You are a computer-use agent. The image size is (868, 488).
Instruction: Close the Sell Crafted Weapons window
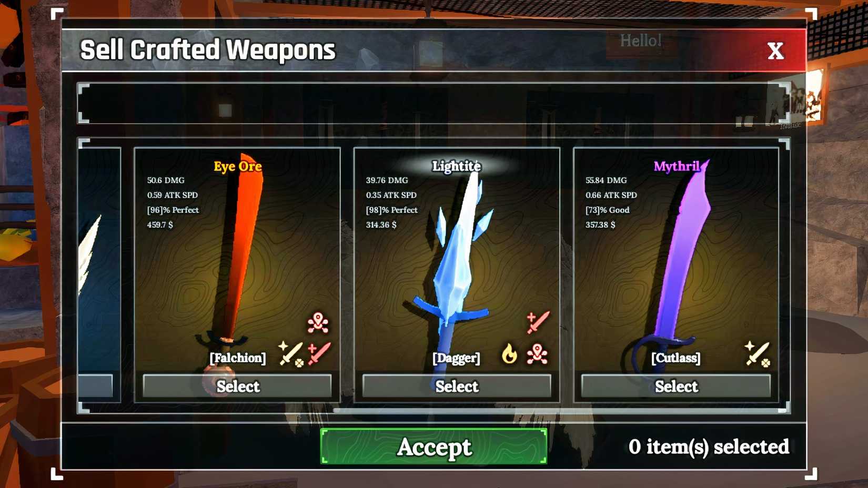(x=775, y=51)
